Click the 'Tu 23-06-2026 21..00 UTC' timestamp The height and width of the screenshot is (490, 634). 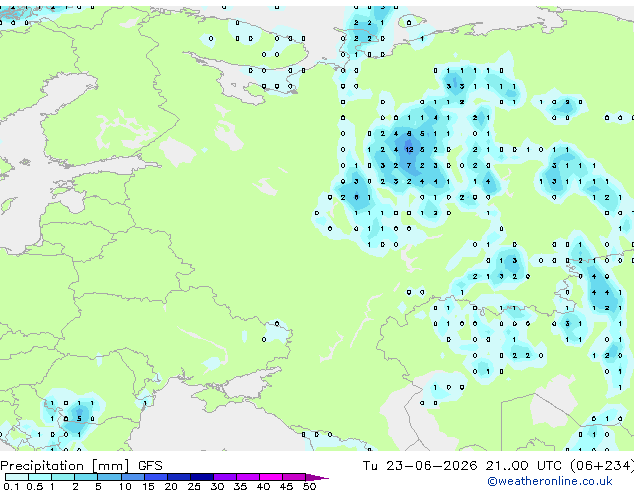point(463,465)
